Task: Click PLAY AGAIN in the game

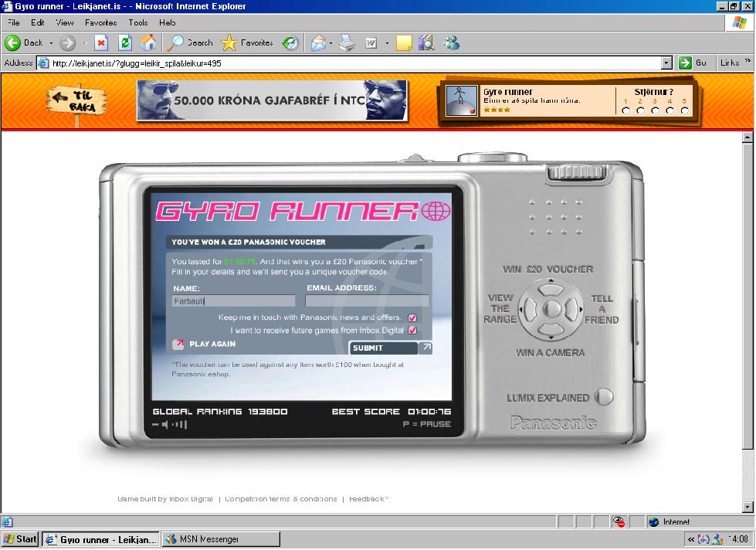Action: coord(205,344)
